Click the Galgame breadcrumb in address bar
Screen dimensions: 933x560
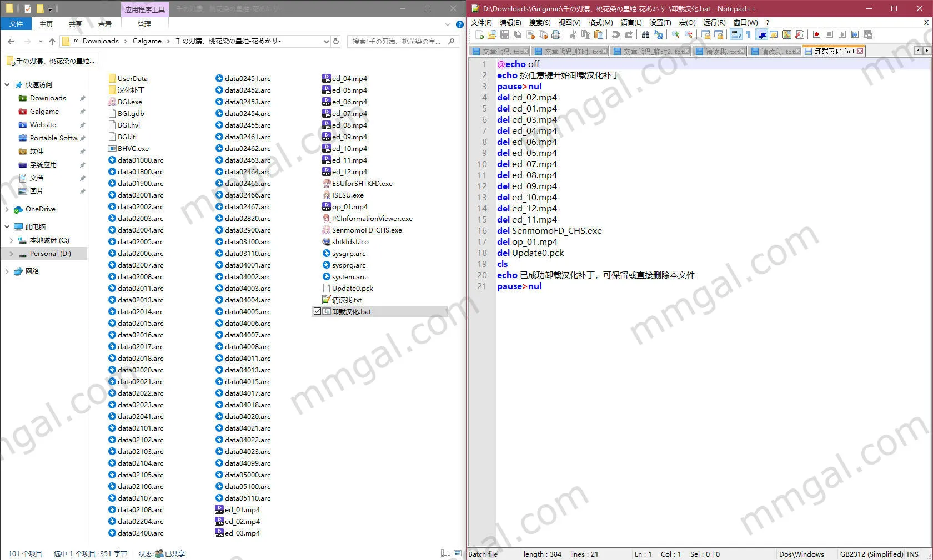click(x=147, y=41)
